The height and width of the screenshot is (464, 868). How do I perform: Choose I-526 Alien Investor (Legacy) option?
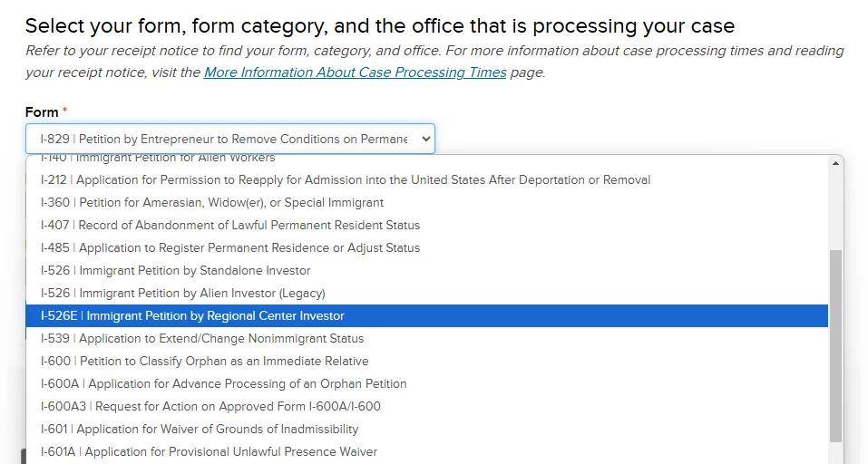[183, 293]
